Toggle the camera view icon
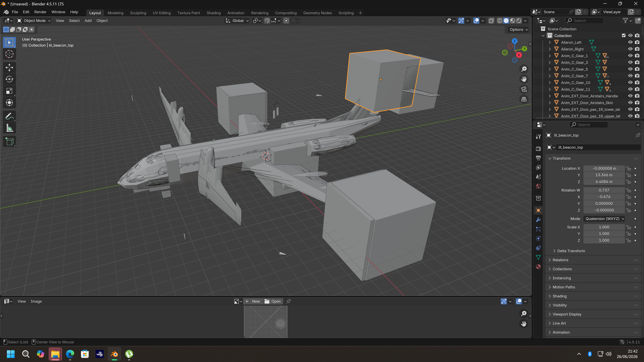The image size is (644, 362). [524, 89]
